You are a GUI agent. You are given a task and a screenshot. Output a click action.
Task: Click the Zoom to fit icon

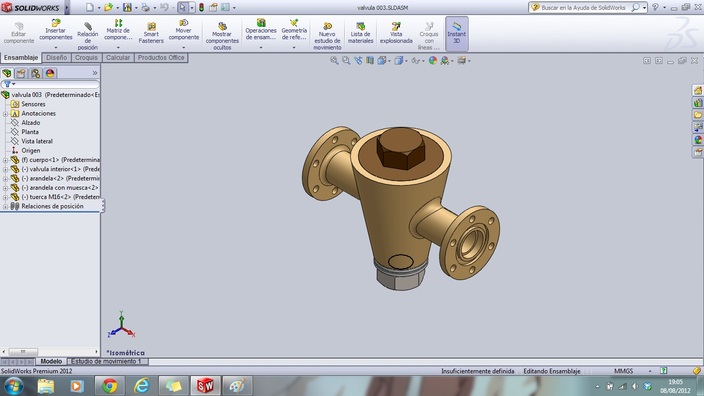[x=334, y=61]
